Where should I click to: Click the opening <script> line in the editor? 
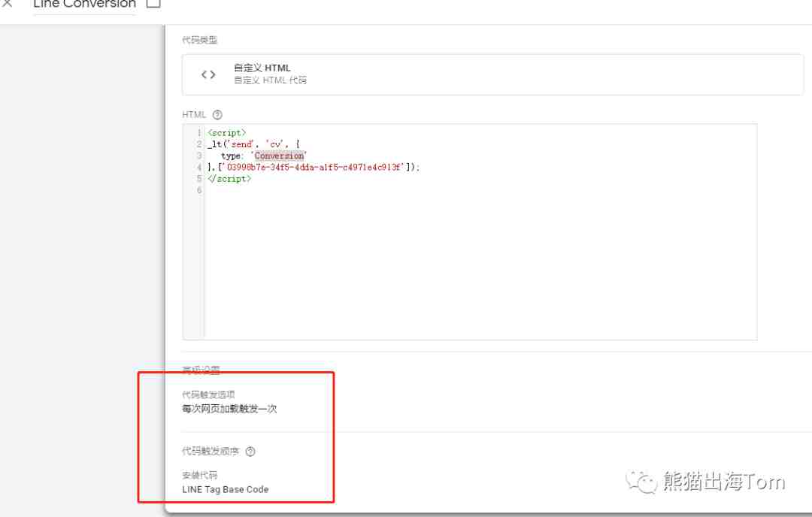(x=227, y=133)
